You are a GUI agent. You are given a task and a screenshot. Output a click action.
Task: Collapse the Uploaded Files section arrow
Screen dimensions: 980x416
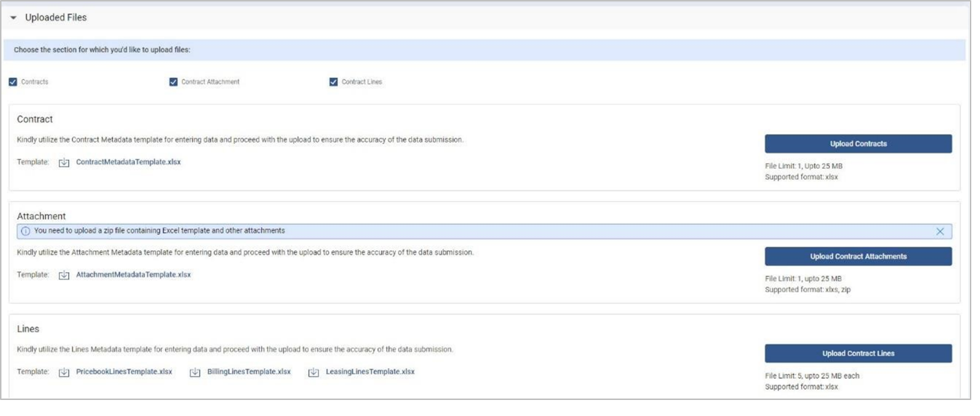coord(13,17)
